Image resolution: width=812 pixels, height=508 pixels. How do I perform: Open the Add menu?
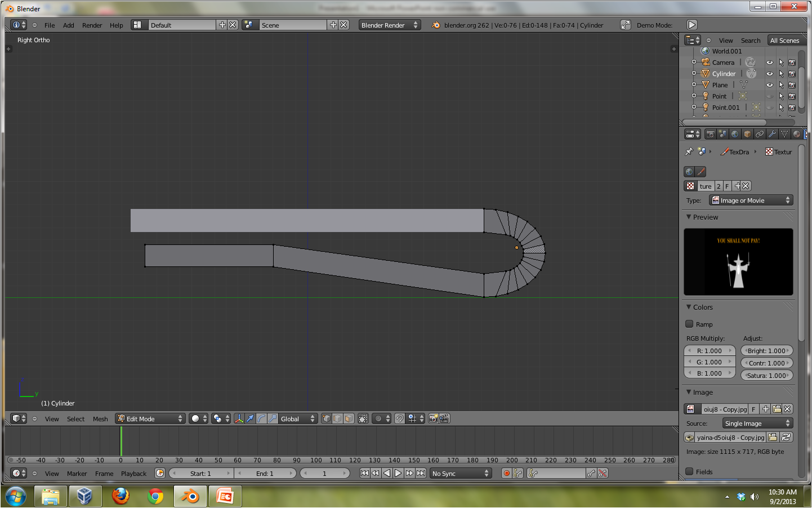click(69, 25)
